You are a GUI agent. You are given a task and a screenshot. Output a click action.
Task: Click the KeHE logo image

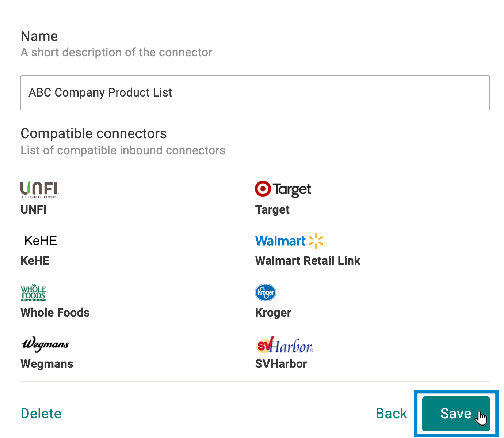(x=41, y=241)
